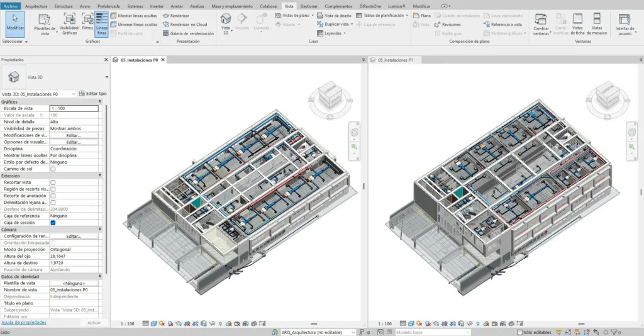The width and height of the screenshot is (644, 336).
Task: Uncheck the Caja de sección checkbox
Action: click(53, 223)
